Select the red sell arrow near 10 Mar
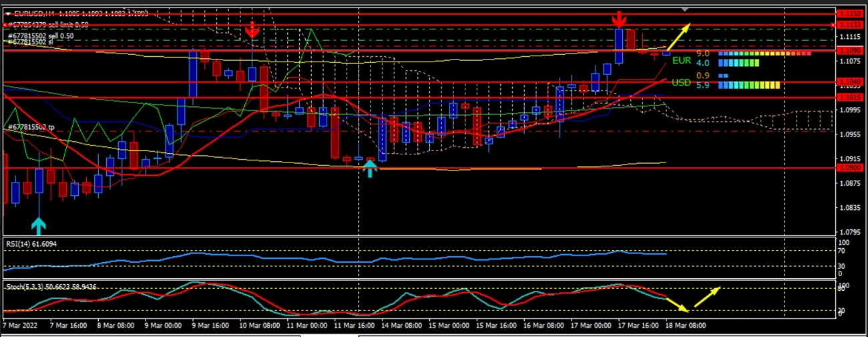The width and height of the screenshot is (868, 337). 252,29
